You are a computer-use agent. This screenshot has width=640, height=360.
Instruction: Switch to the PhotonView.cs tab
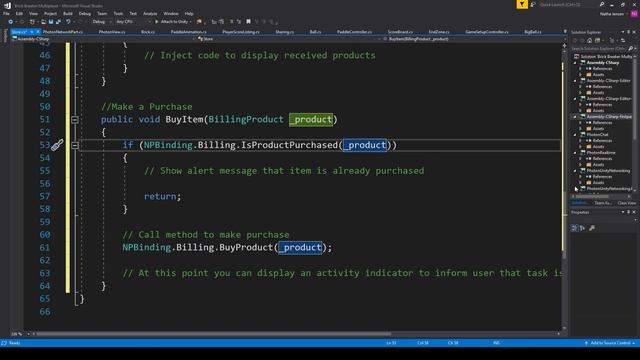112,32
